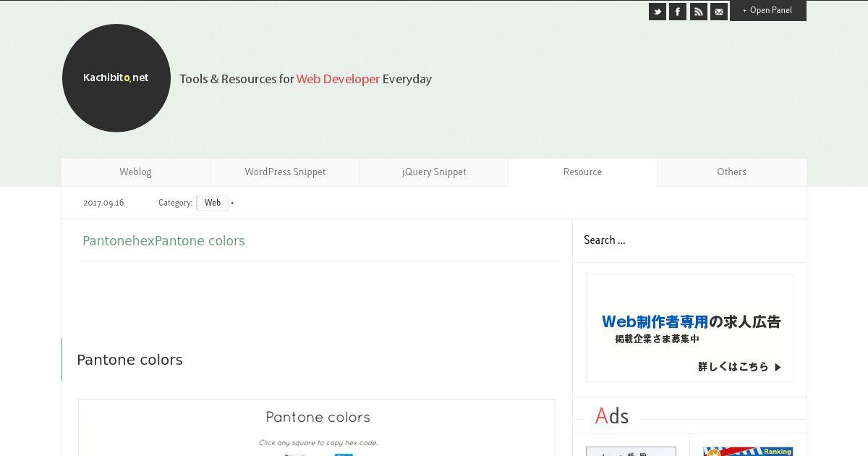Click the 詳しくはこちら arrow link
The height and width of the screenshot is (456, 868).
tap(740, 367)
